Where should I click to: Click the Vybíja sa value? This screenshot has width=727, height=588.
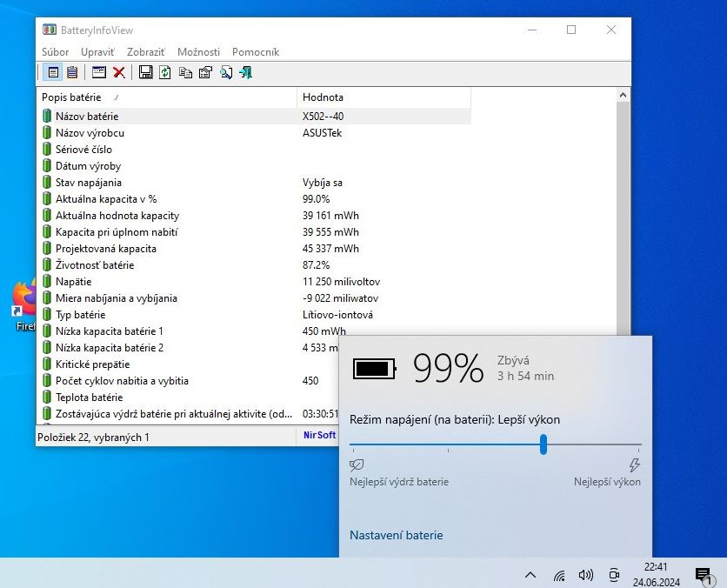click(323, 183)
